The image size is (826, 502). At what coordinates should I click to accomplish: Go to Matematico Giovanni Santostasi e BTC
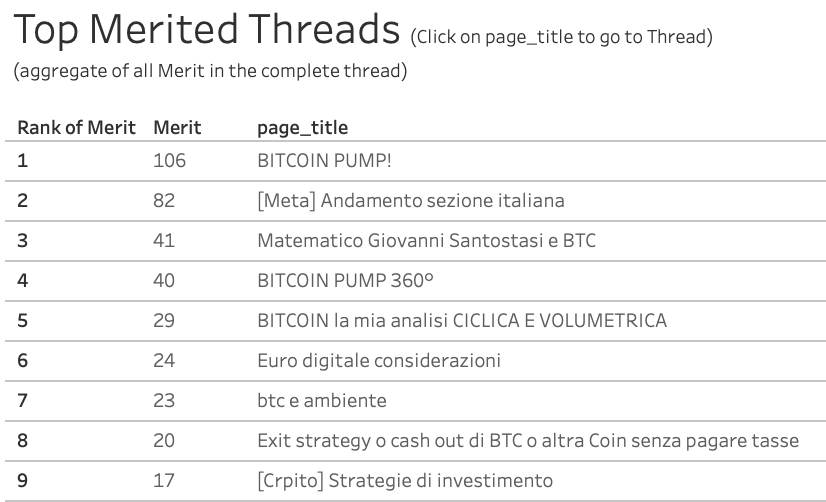(426, 241)
